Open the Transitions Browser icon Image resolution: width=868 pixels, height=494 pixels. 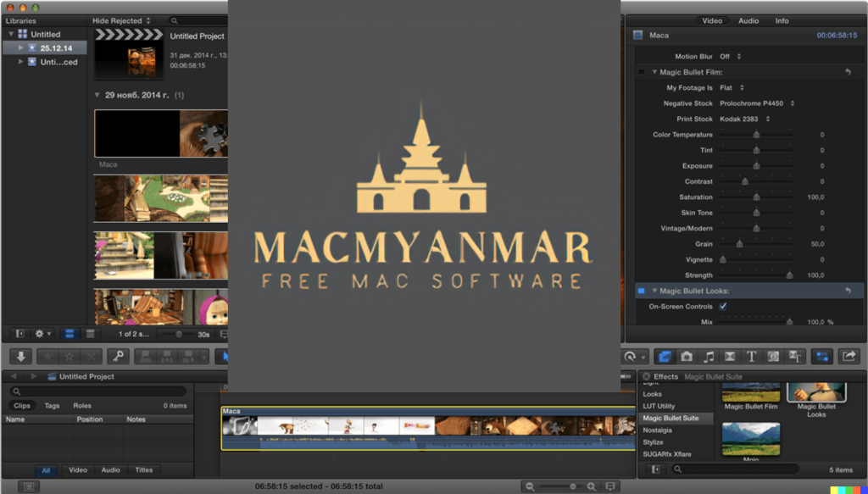pyautogui.click(x=730, y=357)
